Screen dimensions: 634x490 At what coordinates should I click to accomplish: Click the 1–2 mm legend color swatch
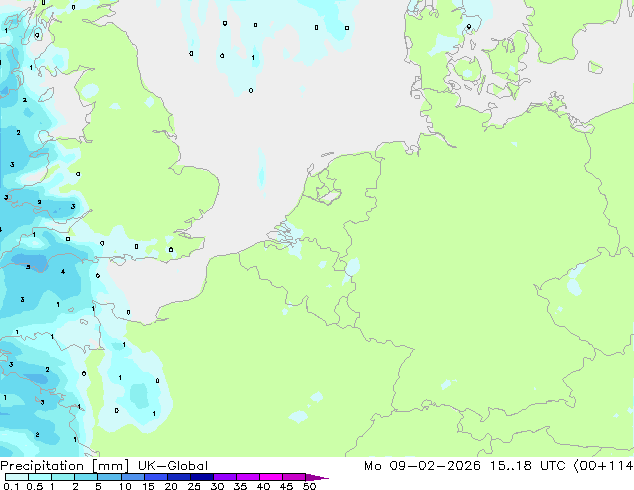click(63, 477)
